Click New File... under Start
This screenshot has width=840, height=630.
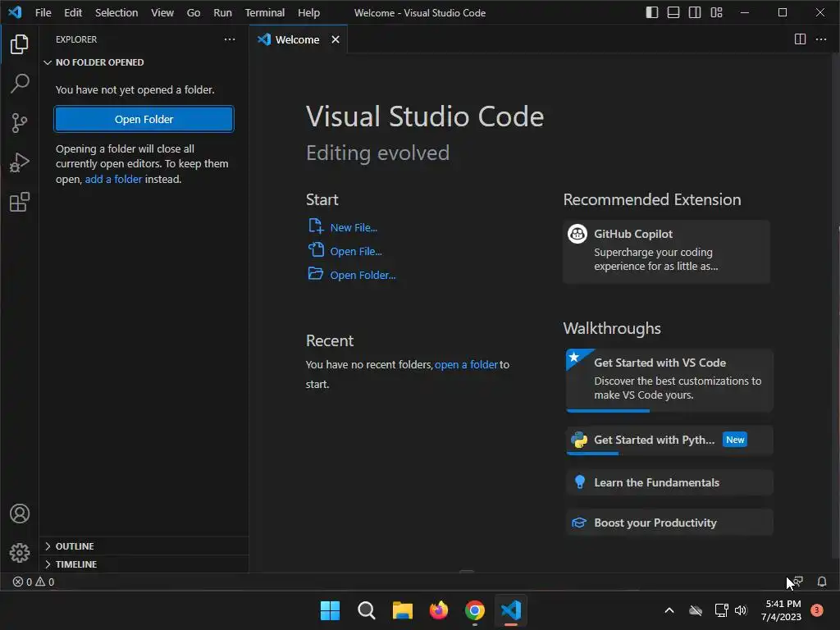point(343,227)
